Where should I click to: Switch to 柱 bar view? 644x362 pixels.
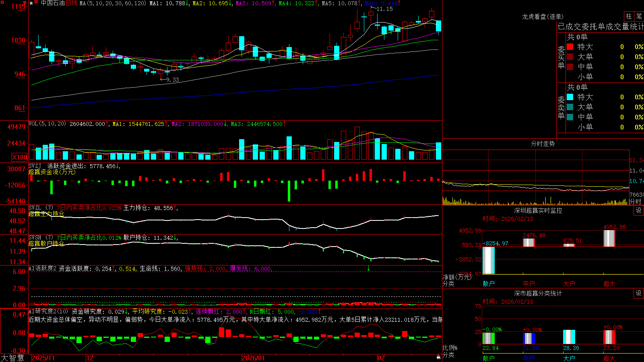tap(629, 16)
